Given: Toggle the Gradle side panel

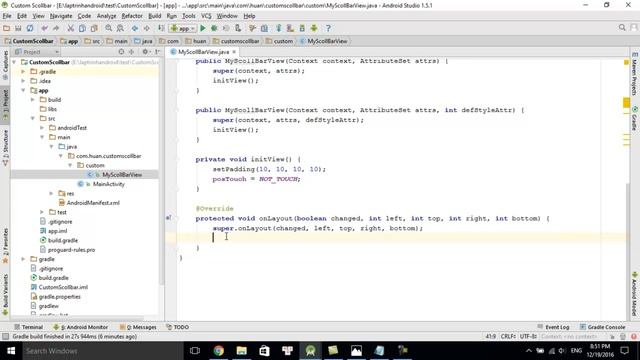Looking at the screenshot, I should pos(635,118).
